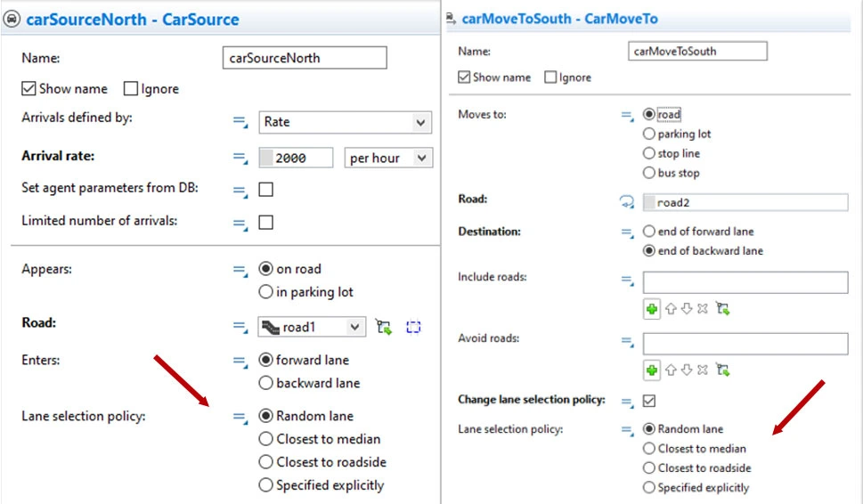Click switch icon beside CarMoveTo Lane selection policy
This screenshot has width=863, height=504.
point(628,430)
